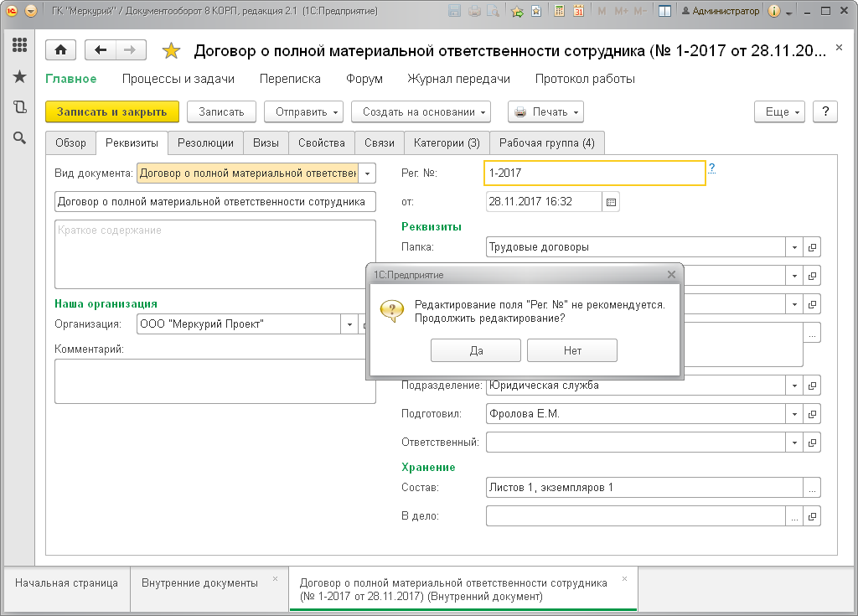
Task: Open Процессы и задачи section
Action: (x=178, y=79)
